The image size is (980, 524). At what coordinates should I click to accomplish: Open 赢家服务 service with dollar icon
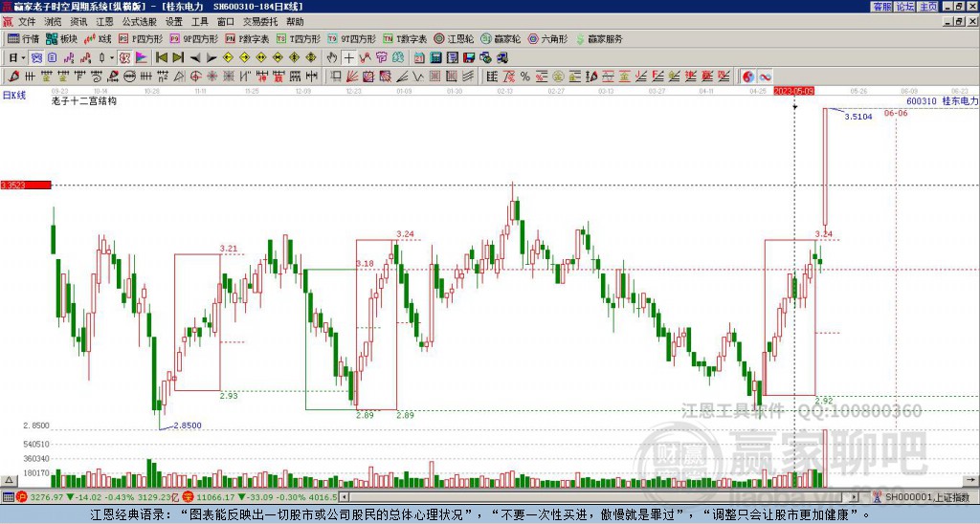[x=599, y=38]
